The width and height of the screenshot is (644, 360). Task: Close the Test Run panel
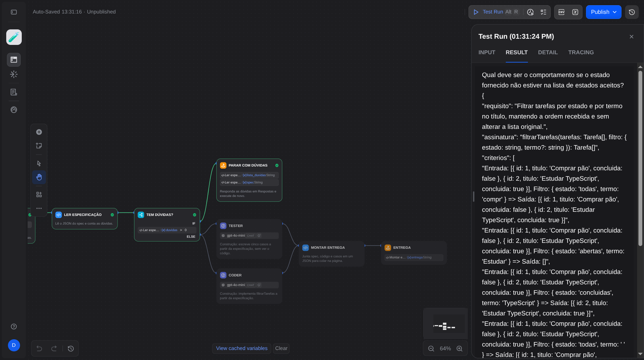tap(632, 37)
